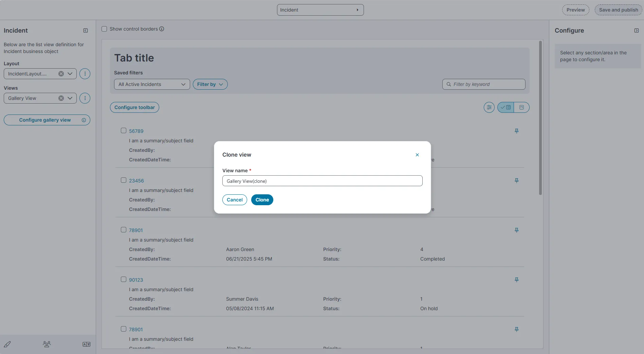Viewport: 644px width, 354px height.
Task: Expand the Views dropdown arrow
Action: coord(70,98)
